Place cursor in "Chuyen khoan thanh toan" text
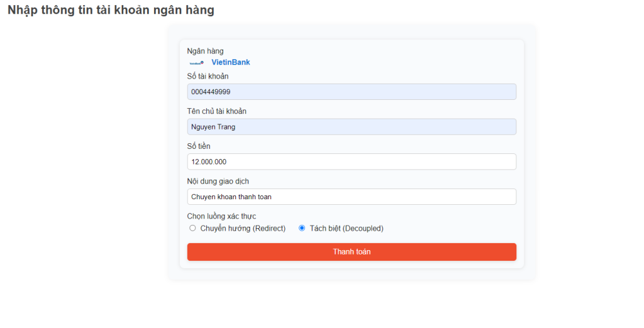Image resolution: width=644 pixels, height=328 pixels. click(x=231, y=197)
